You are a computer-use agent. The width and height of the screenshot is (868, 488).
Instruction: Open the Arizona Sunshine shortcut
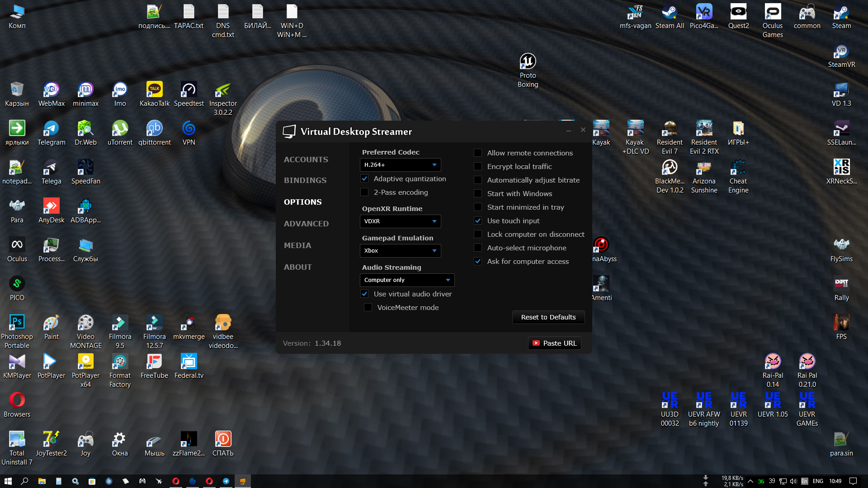point(704,176)
